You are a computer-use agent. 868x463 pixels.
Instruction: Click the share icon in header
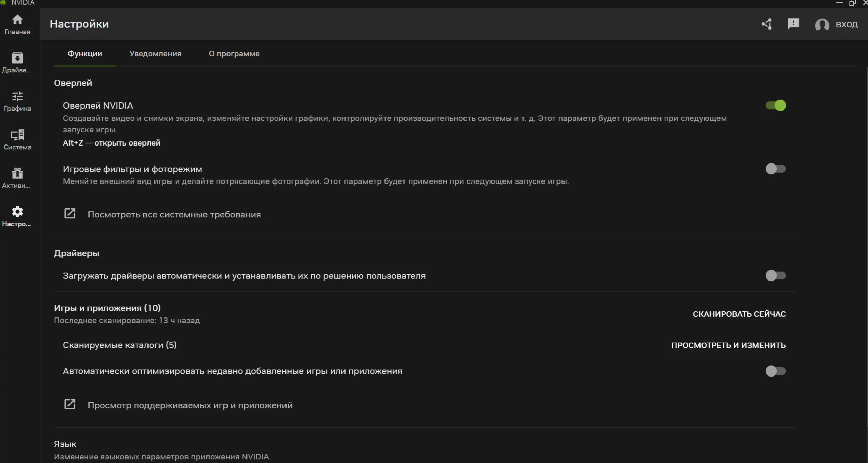767,24
